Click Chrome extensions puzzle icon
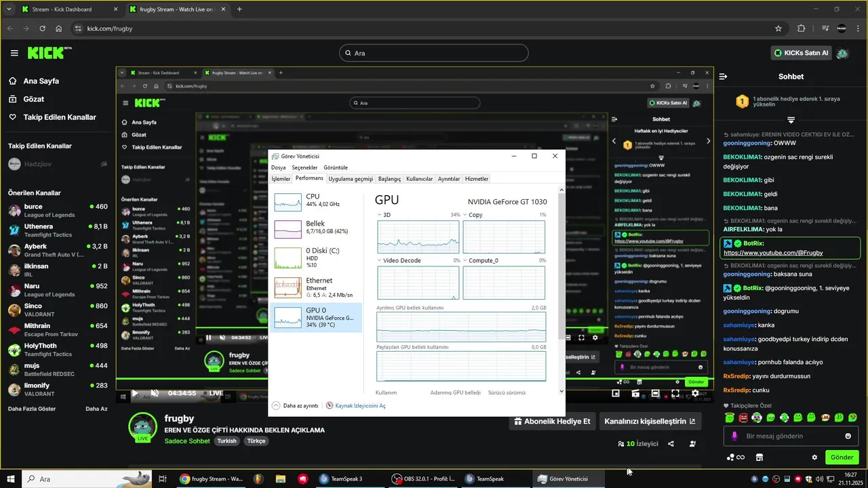868x488 pixels. tap(801, 28)
